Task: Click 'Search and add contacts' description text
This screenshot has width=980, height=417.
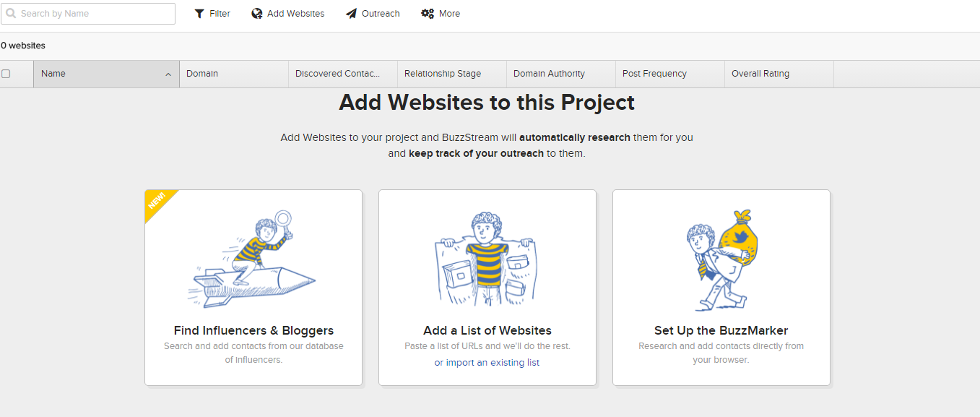Action: [x=253, y=353]
